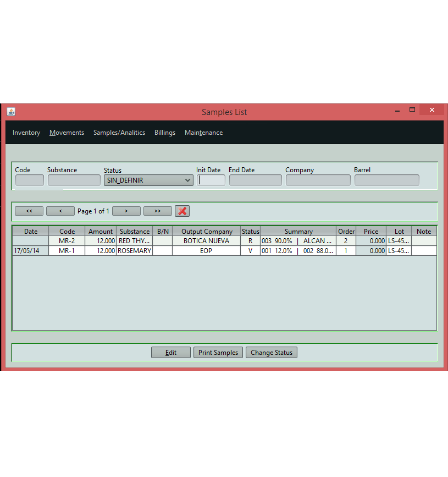Open the Samples/Analitics menu
Viewport: 448px width, 477px height.
119,133
